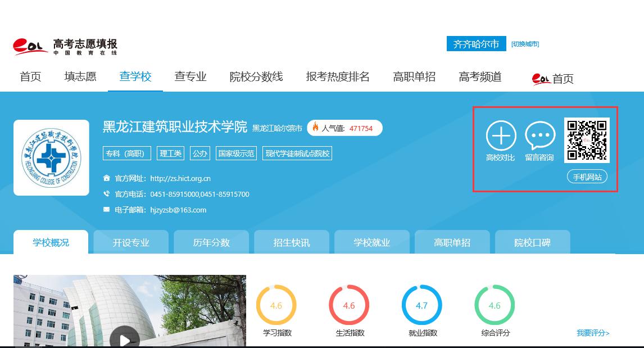
Task: Switch to 招生快讯 tab
Action: 292,242
